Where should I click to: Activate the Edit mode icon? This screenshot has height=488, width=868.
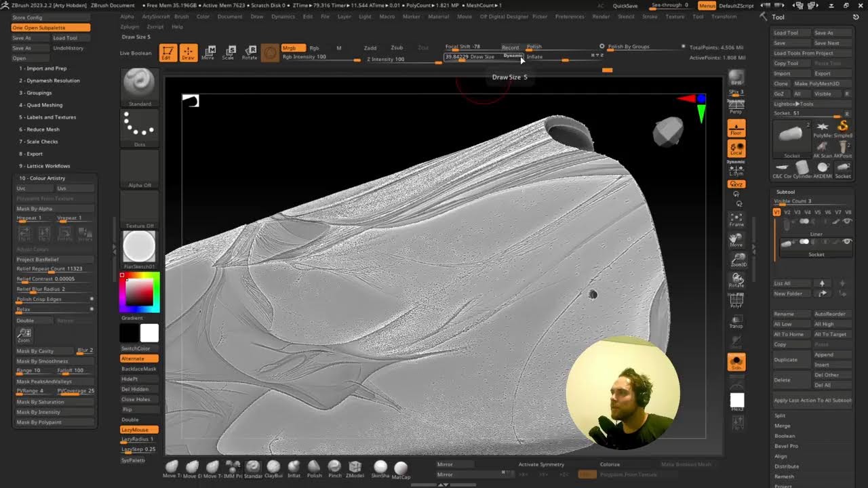[168, 53]
